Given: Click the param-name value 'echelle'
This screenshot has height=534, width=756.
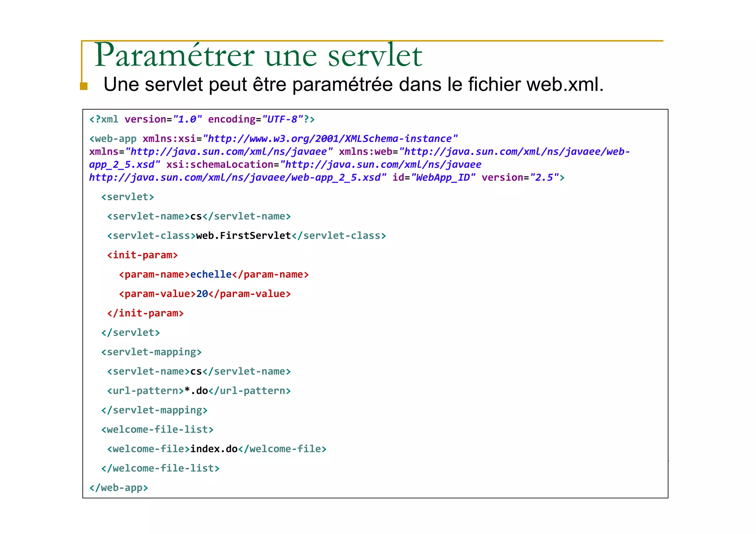Looking at the screenshot, I should point(211,275).
